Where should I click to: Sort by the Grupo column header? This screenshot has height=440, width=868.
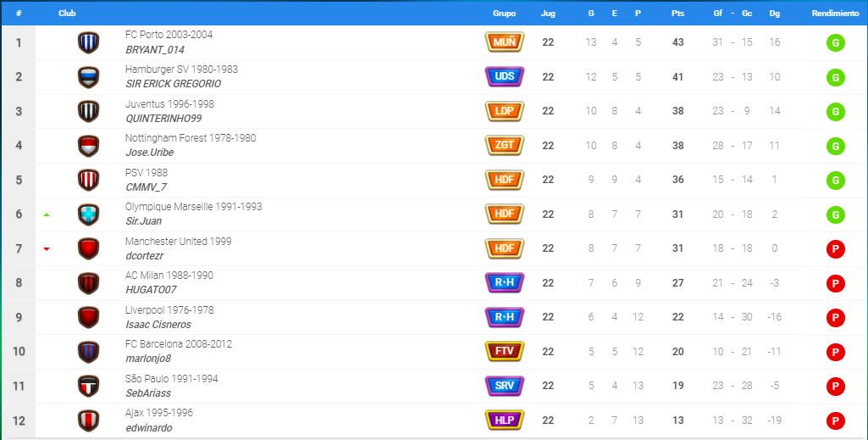click(x=505, y=14)
